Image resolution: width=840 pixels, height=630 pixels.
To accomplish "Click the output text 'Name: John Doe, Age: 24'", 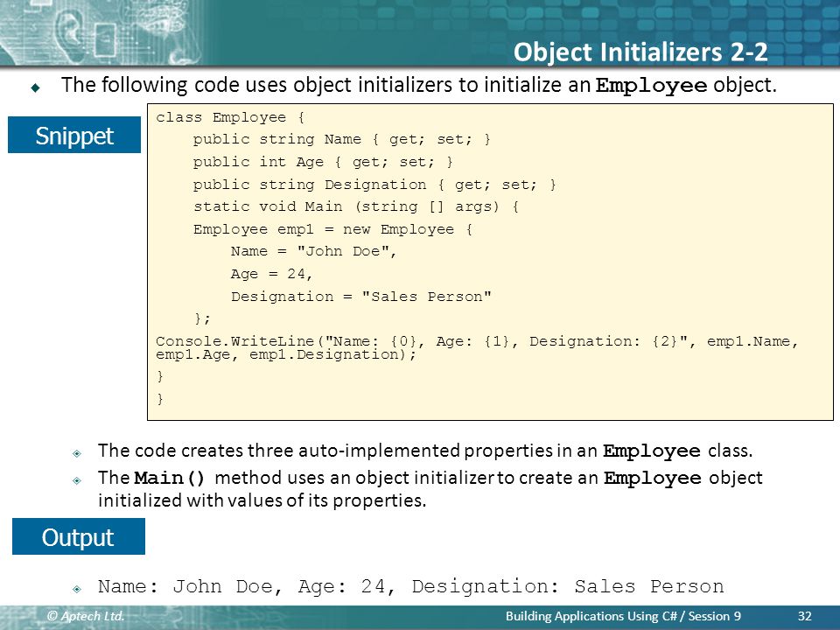I will tap(411, 586).
